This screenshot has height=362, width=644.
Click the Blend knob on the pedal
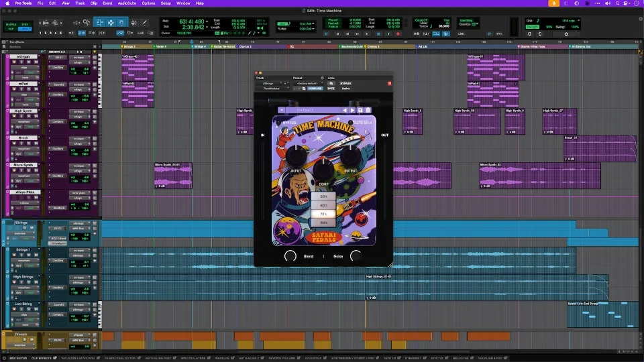coord(290,255)
